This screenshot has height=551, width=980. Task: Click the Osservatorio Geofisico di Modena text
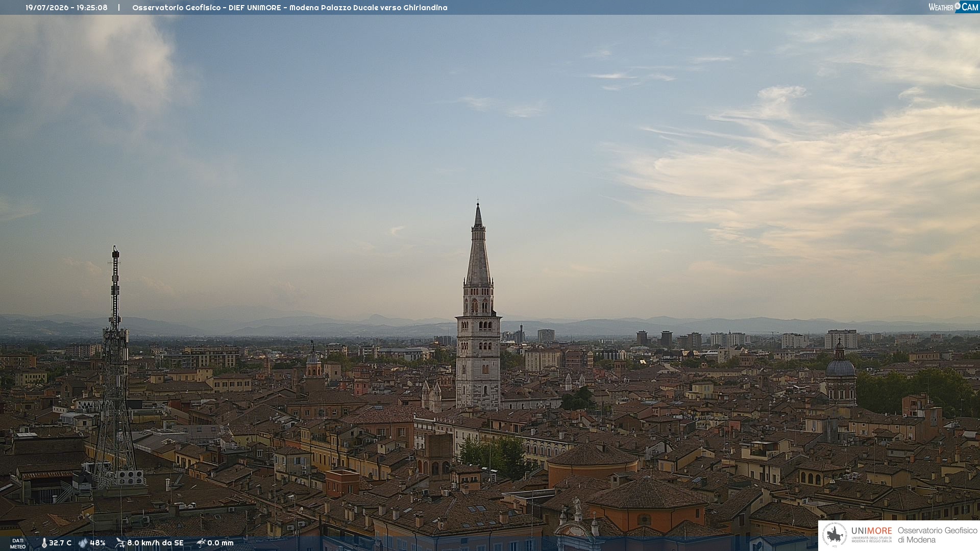coord(937,535)
